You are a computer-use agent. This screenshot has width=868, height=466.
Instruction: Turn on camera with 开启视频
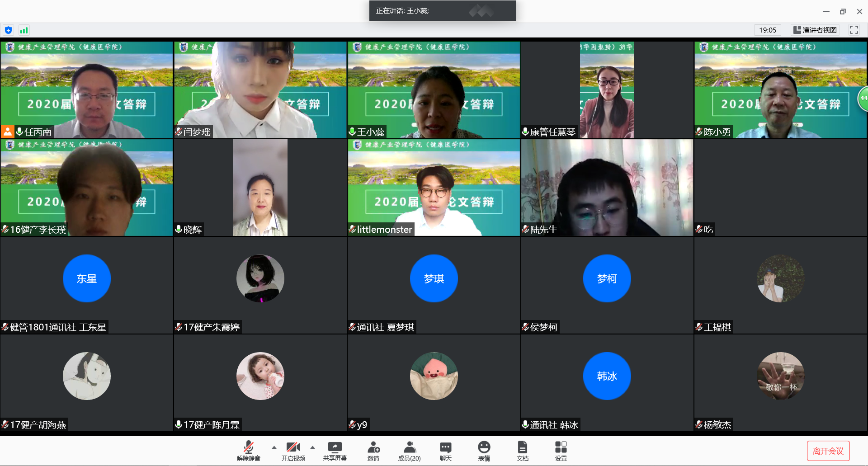pos(293,451)
